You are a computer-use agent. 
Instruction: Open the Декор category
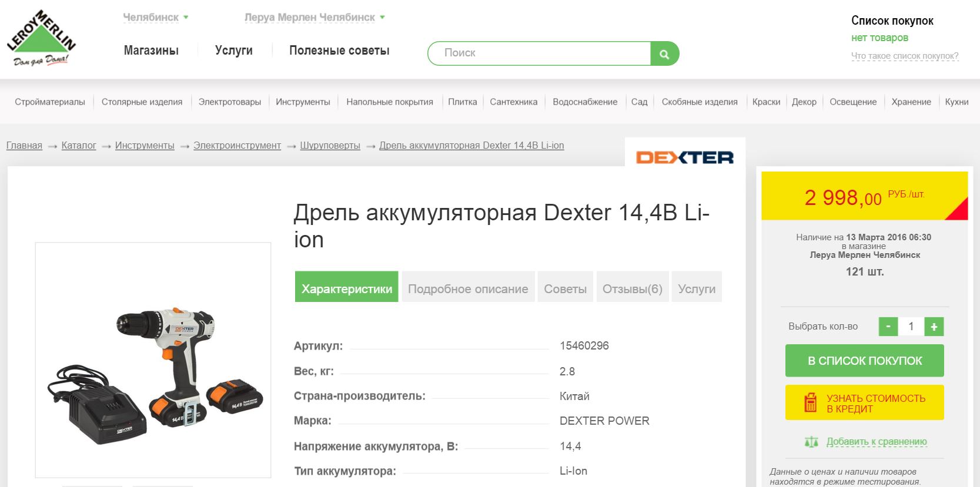pyautogui.click(x=804, y=102)
